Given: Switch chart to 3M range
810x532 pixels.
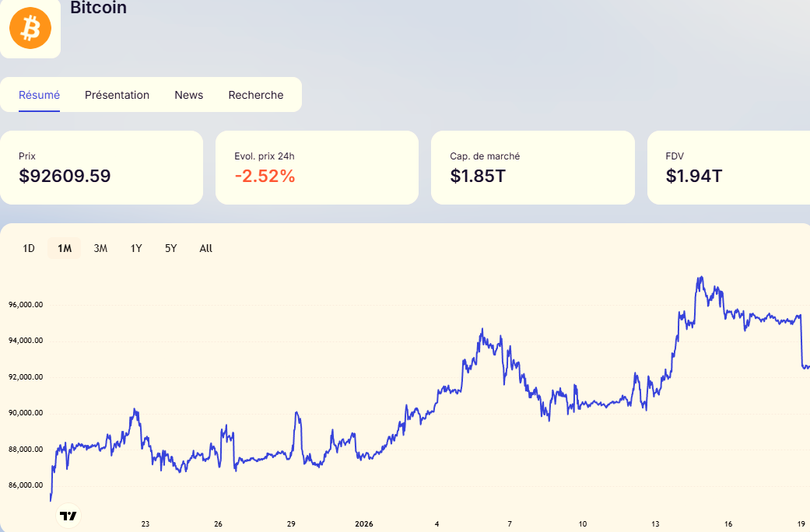Looking at the screenshot, I should point(100,249).
